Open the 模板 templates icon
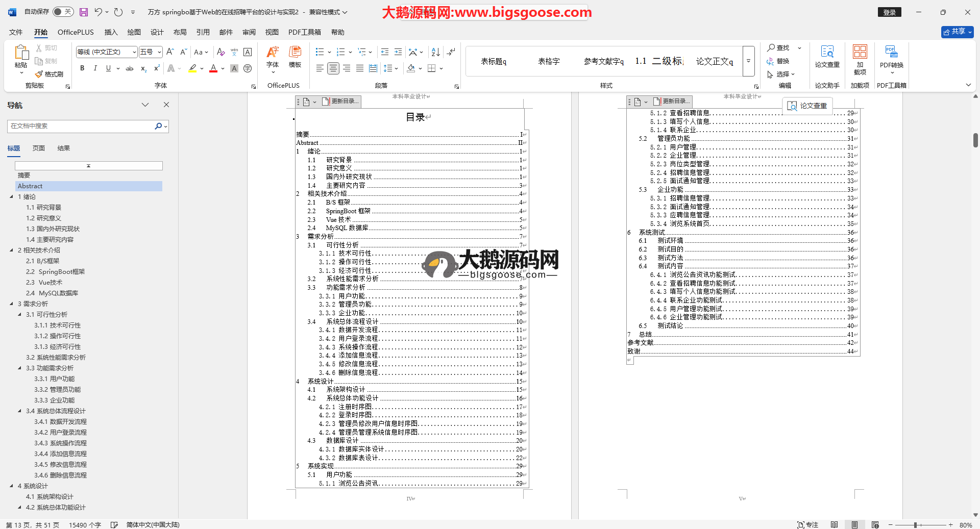980x529 pixels. coord(295,56)
